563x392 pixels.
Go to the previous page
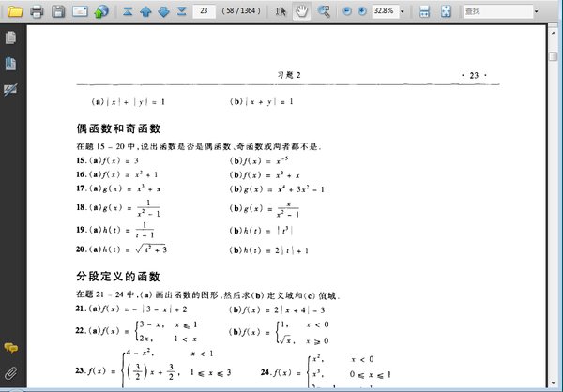pyautogui.click(x=145, y=11)
